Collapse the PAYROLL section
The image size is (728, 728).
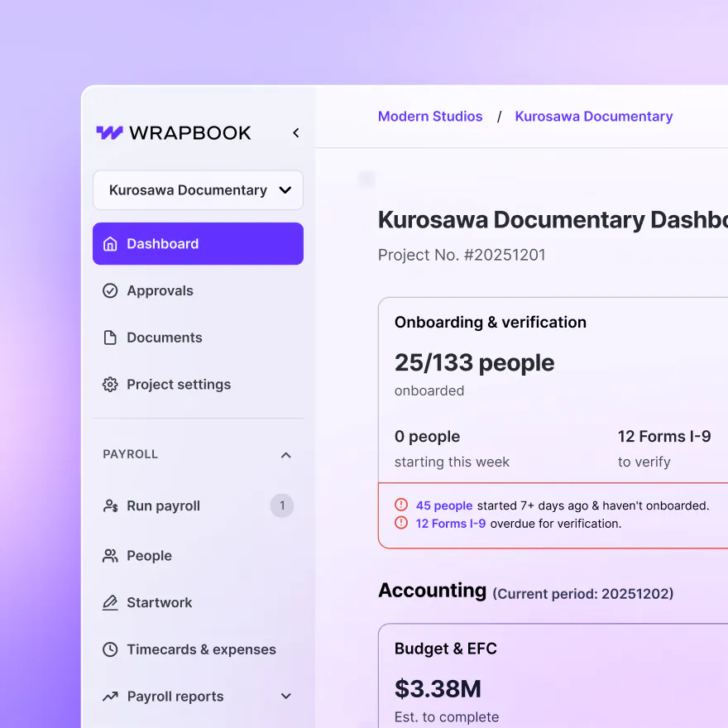286,455
